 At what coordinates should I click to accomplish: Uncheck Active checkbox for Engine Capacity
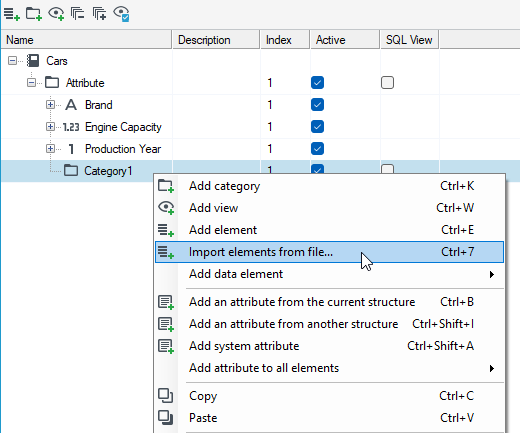(317, 127)
